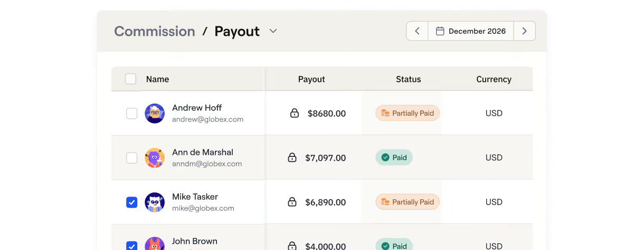This screenshot has width=644, height=250.
Task: Click the lock icon beside $7,097.00
Action: click(x=292, y=158)
